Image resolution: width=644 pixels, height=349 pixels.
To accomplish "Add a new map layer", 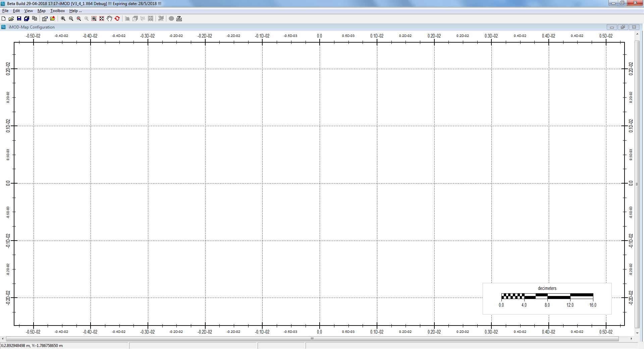I will (x=52, y=19).
